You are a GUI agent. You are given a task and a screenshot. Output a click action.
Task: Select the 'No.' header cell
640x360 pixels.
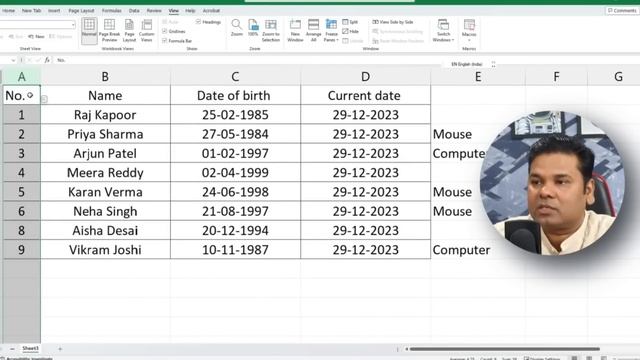21,95
